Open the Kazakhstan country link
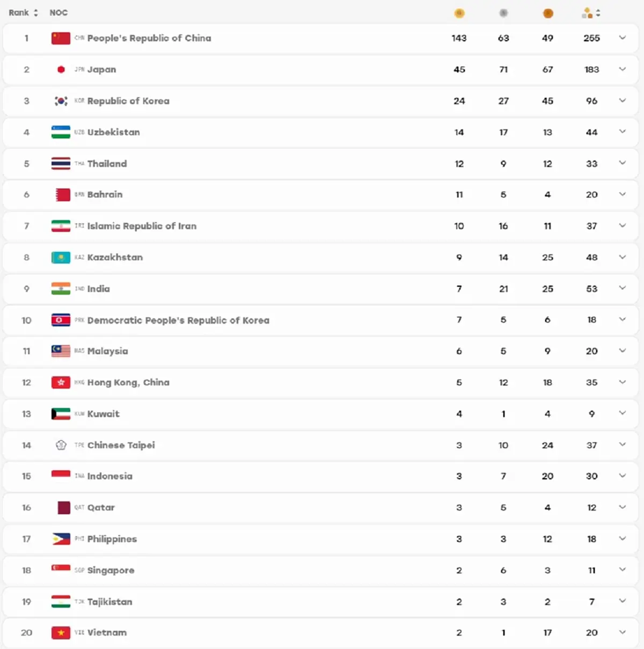Image resolution: width=644 pixels, height=649 pixels. pyautogui.click(x=115, y=257)
